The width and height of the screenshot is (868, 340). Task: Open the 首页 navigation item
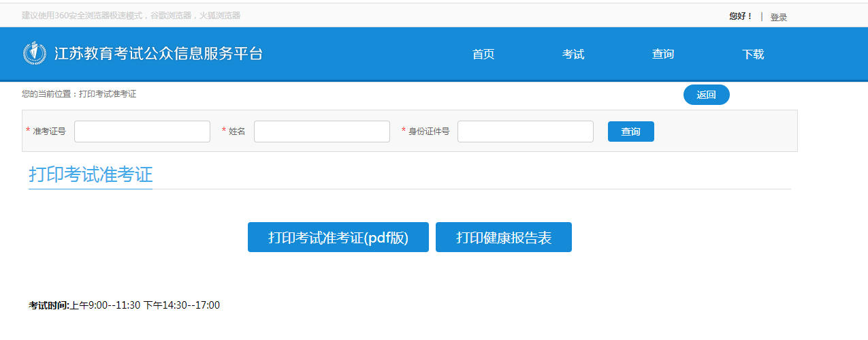click(483, 55)
